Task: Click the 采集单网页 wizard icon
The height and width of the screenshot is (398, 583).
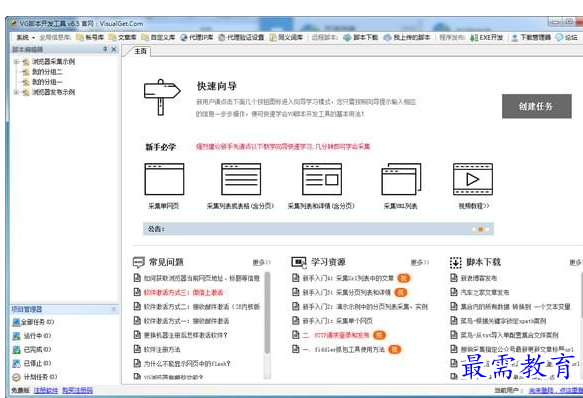Action: click(164, 179)
